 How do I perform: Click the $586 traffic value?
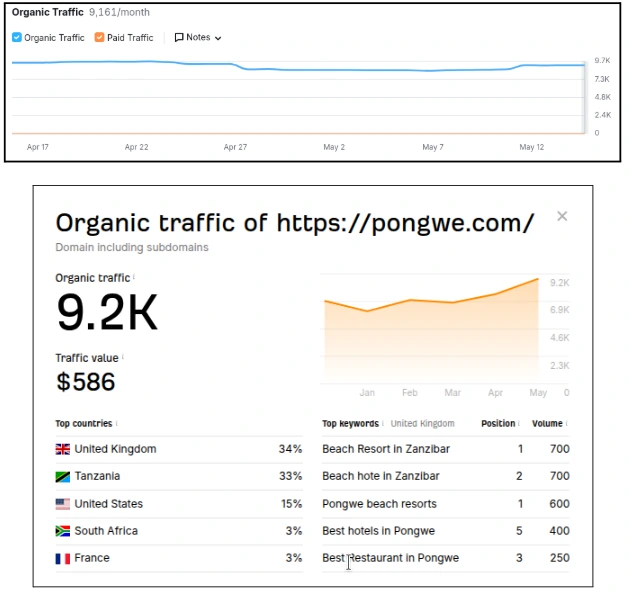pyautogui.click(x=85, y=381)
